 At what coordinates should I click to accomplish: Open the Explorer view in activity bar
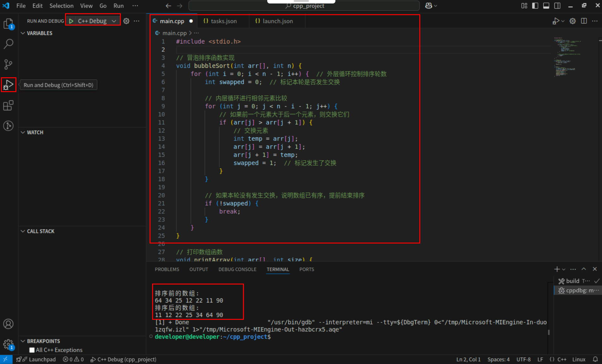coord(9,24)
